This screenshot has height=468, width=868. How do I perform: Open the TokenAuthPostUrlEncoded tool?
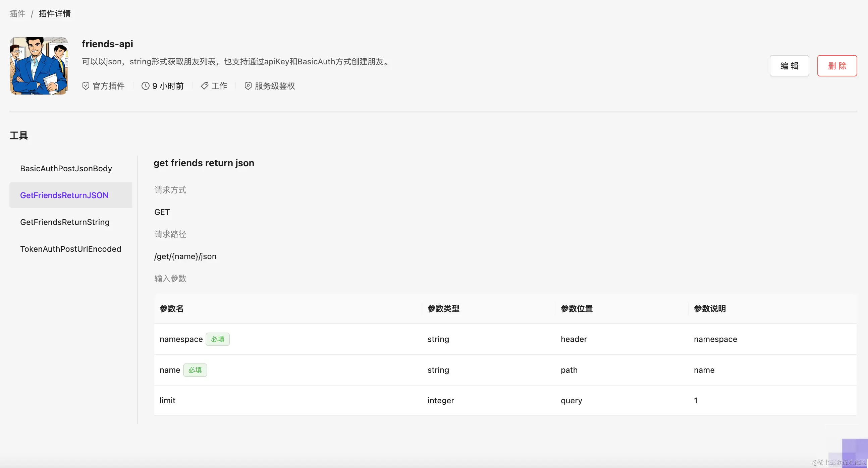point(70,249)
